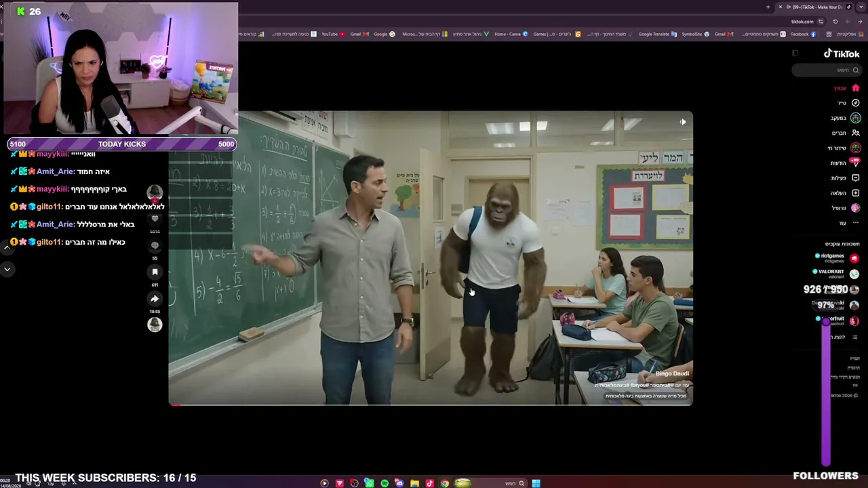
Task: Click the gilto11 chat message about חברים at bottom
Action: click(68, 242)
